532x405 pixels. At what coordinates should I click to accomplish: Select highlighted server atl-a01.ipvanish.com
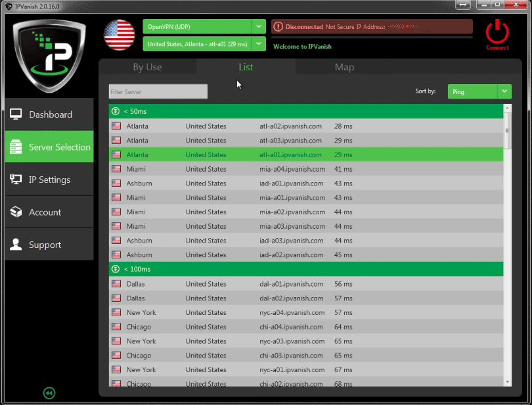point(306,155)
